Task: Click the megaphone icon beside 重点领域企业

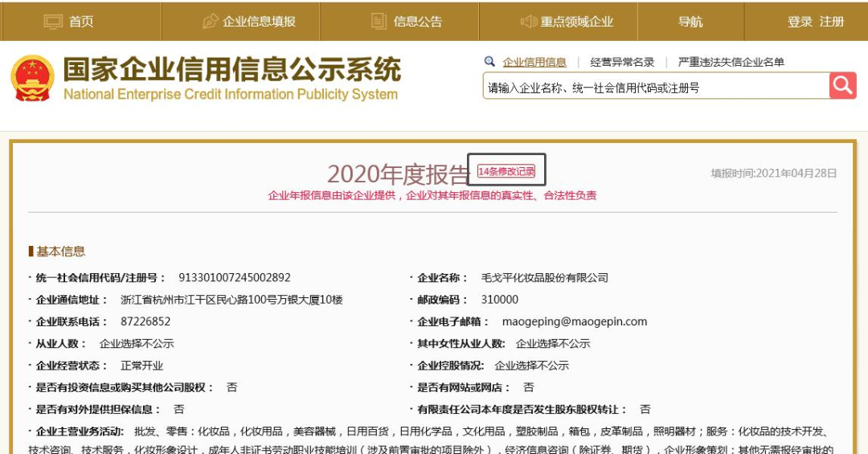Action: coord(529,22)
